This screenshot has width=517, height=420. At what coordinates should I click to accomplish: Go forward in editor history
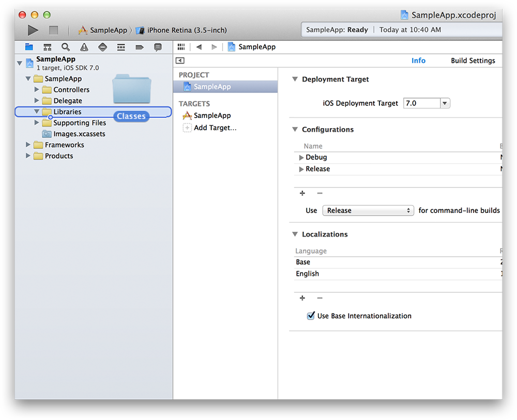click(215, 47)
